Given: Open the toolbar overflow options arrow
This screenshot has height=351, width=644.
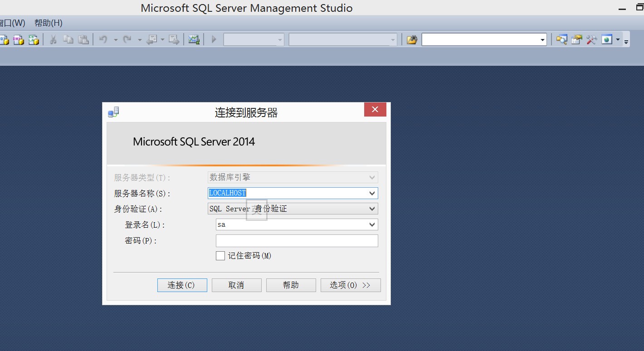Looking at the screenshot, I should tap(626, 41).
